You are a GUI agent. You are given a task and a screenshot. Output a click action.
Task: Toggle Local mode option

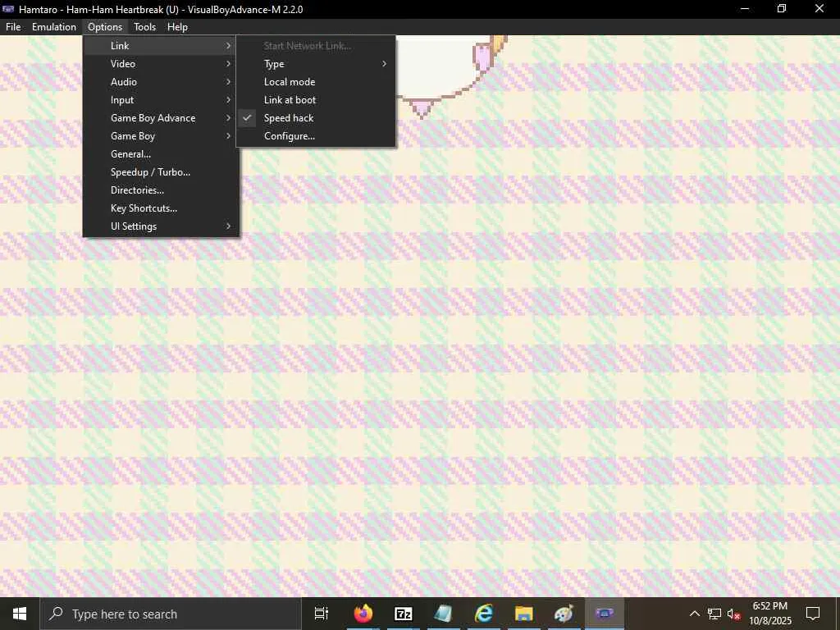pyautogui.click(x=316, y=82)
